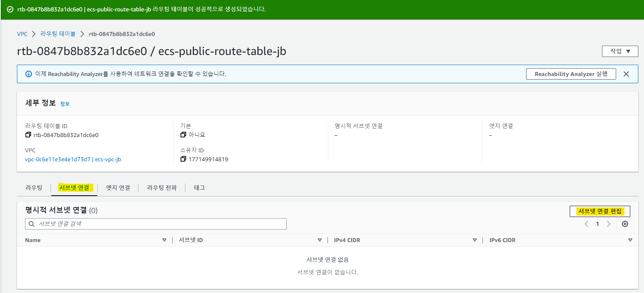Open the 라우팅 테이블 breadcrumb link
This screenshot has width=644, height=293.
tap(58, 34)
